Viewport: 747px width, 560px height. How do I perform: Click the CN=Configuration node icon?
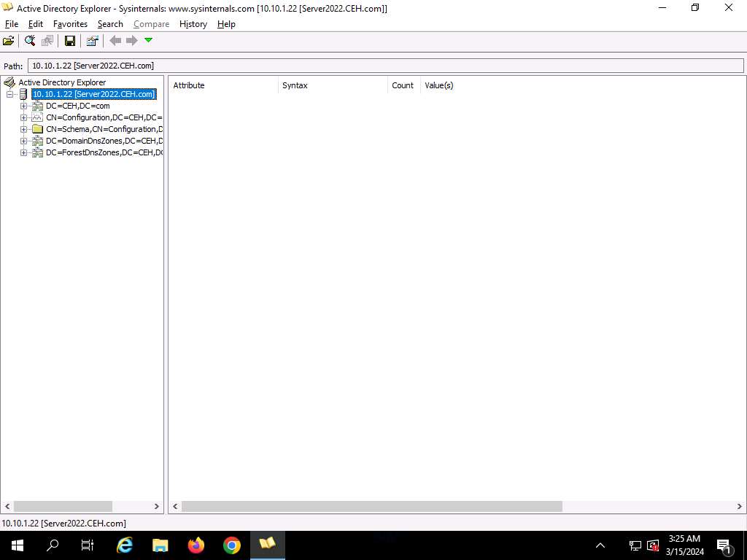tap(38, 117)
